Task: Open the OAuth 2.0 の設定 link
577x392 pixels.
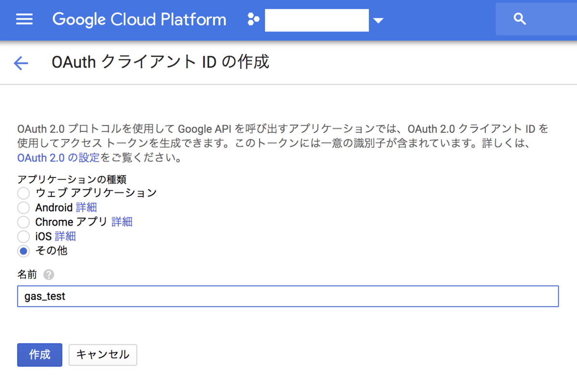Action: pyautogui.click(x=59, y=158)
